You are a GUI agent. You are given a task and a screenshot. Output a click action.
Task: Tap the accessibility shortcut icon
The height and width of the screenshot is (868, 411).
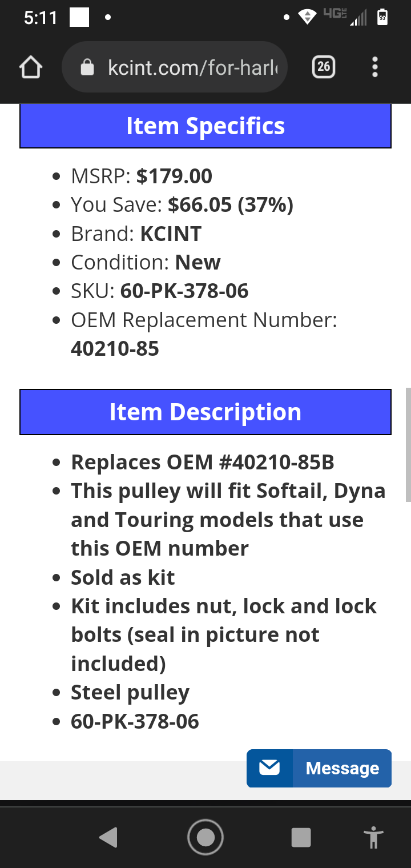374,838
